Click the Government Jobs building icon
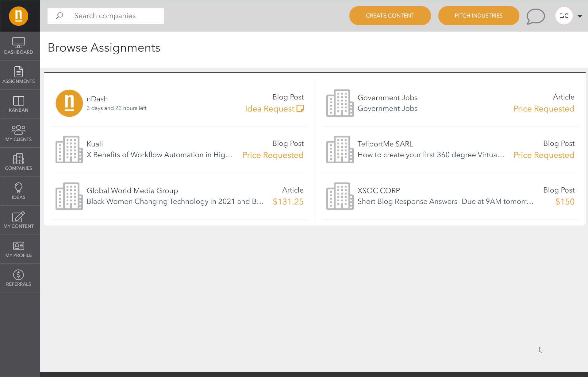588x377 pixels. [x=340, y=103]
